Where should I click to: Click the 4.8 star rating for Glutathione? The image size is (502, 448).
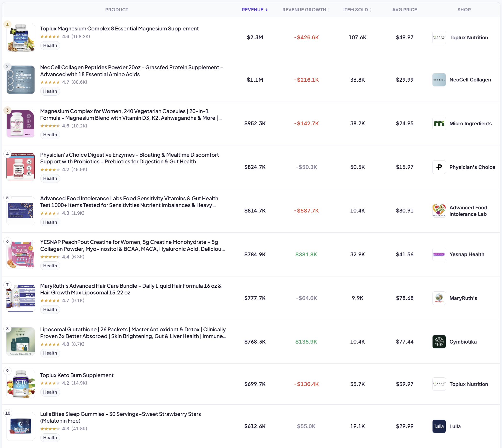pos(55,344)
